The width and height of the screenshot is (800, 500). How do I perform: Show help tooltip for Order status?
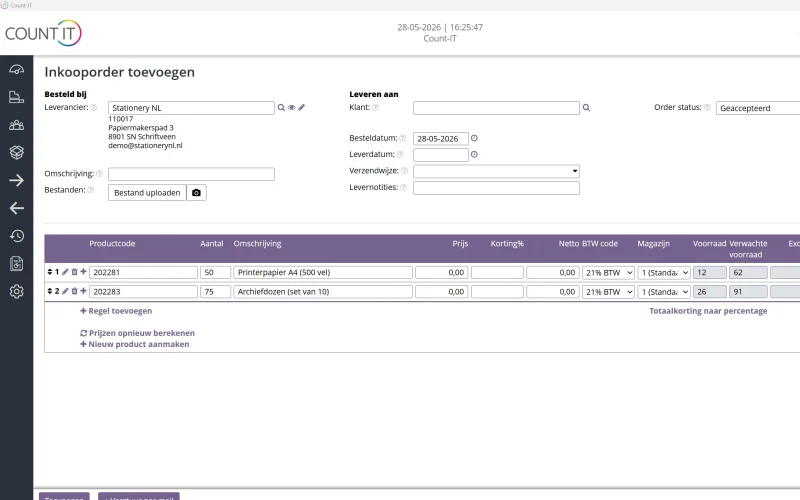[707, 108]
